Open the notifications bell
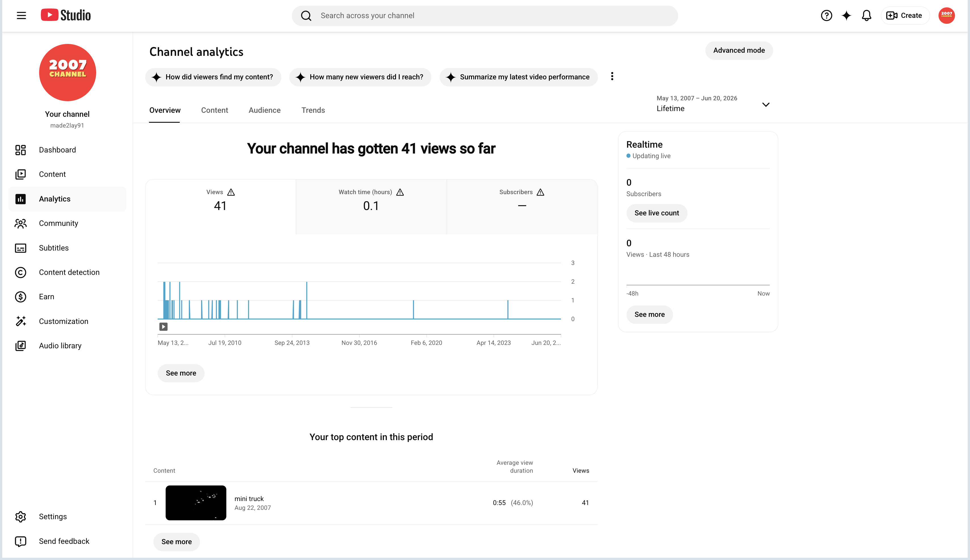This screenshot has height=560, width=970. [x=866, y=15]
